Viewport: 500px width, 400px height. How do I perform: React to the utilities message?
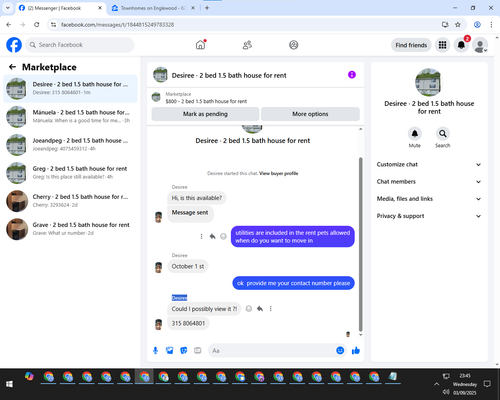coord(223,236)
